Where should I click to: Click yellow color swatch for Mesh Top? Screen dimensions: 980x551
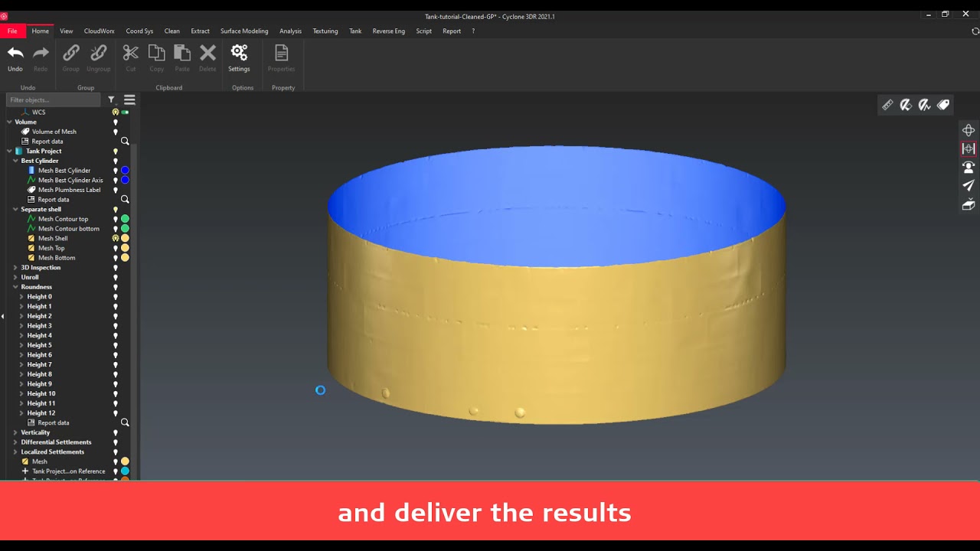point(125,248)
